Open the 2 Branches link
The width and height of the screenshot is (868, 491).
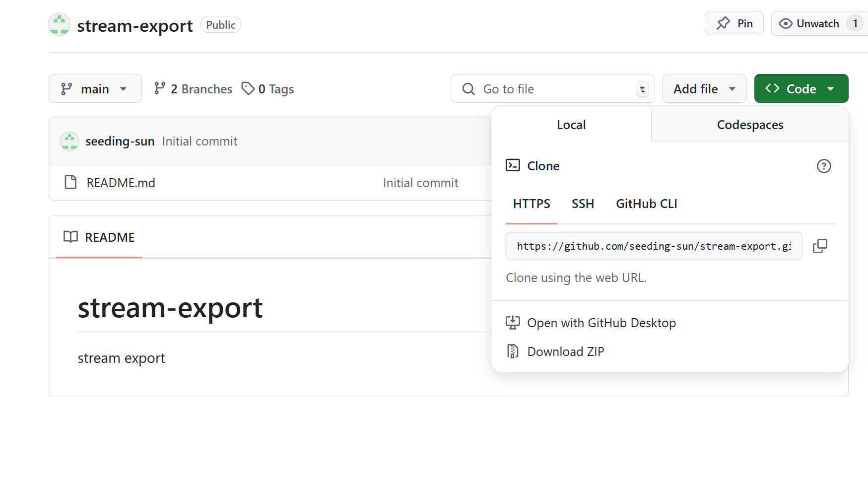click(193, 89)
